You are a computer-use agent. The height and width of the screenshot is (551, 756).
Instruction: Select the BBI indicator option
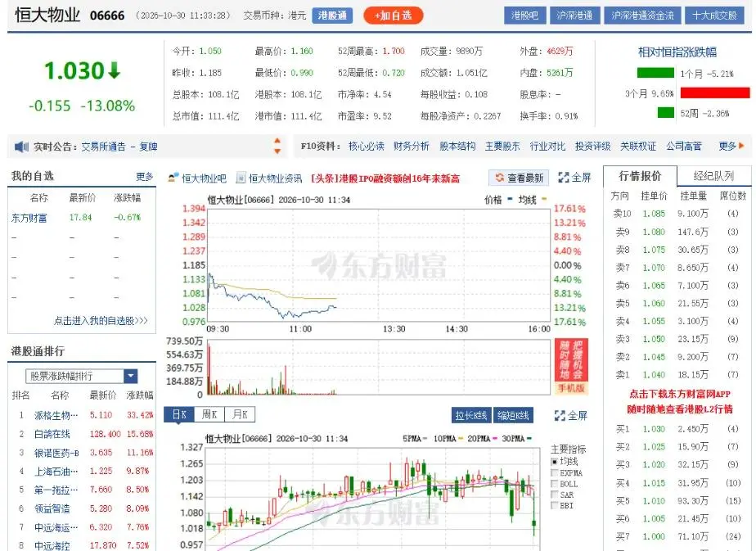pyautogui.click(x=555, y=506)
